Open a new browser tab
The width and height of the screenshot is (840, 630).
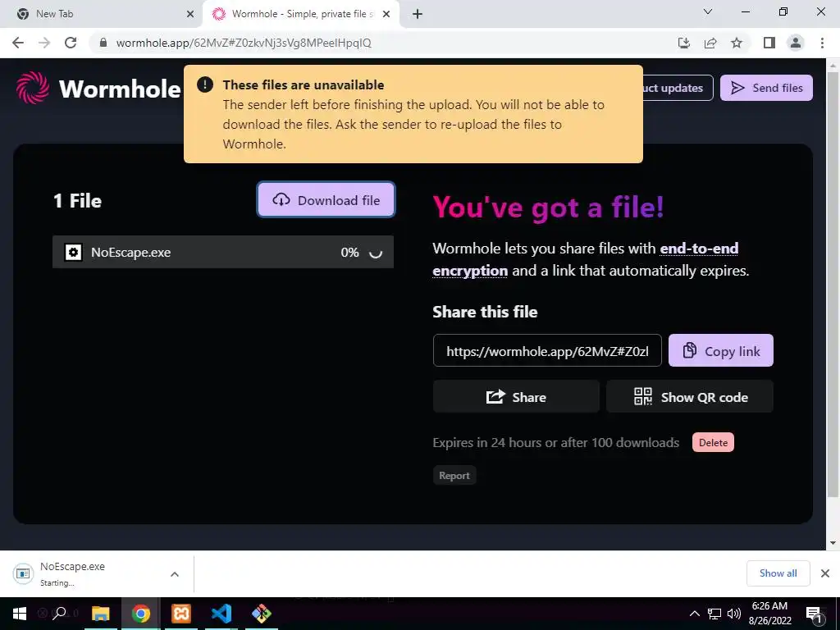[x=418, y=14]
